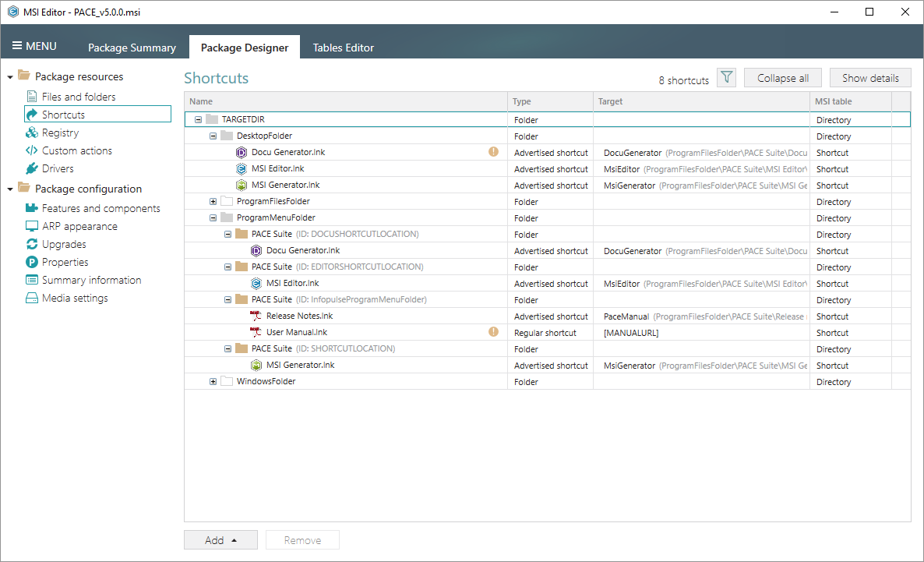Image resolution: width=924 pixels, height=562 pixels.
Task: Click the Registry cubes icon
Action: [x=32, y=133]
